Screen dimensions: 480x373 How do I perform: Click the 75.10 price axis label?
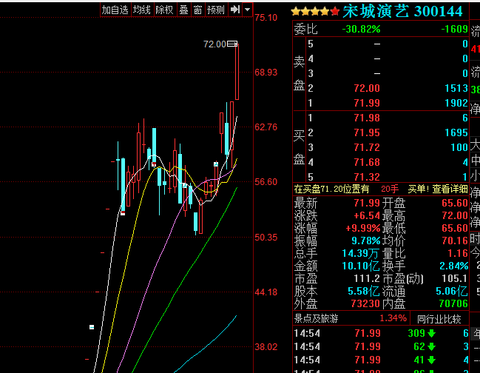point(266,18)
